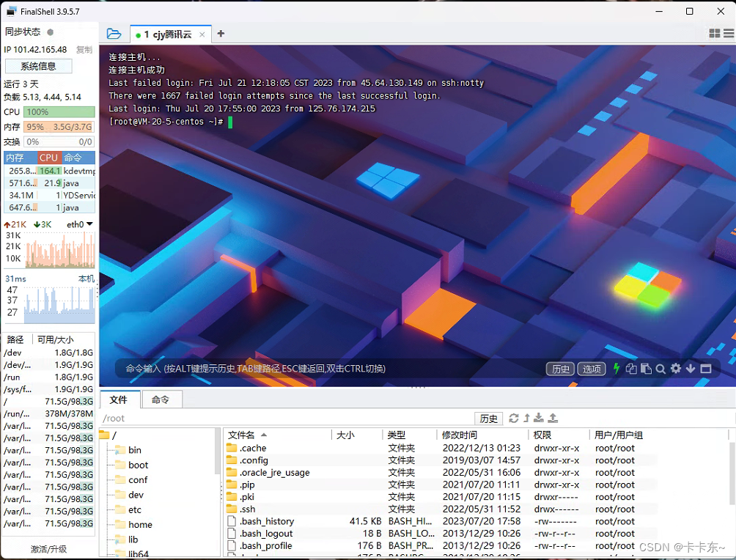
Task: Open the connection manager folder icon
Action: [114, 34]
